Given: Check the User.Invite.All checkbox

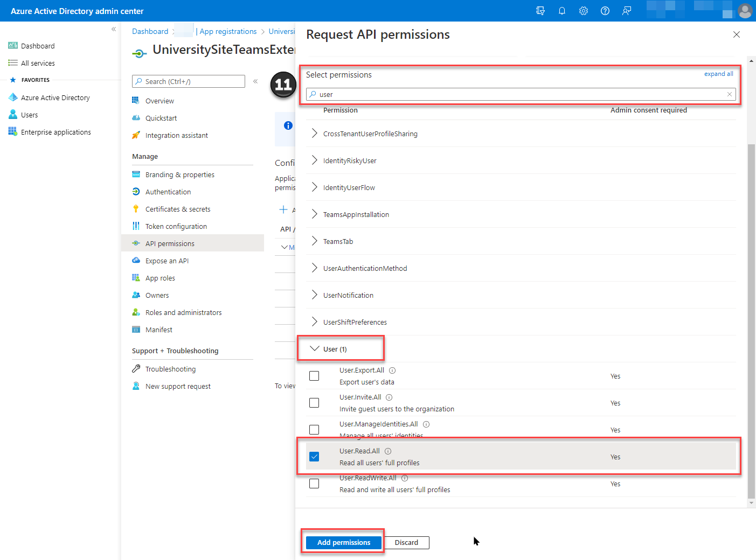Looking at the screenshot, I should (314, 403).
